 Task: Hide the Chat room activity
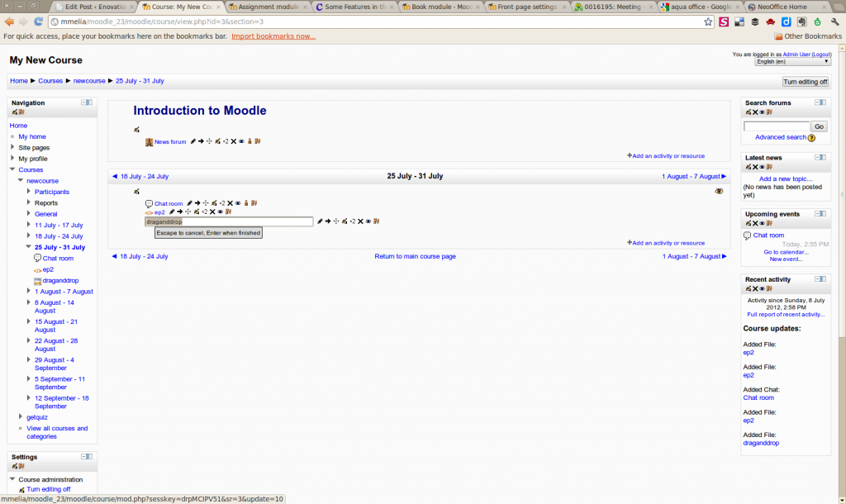238,203
